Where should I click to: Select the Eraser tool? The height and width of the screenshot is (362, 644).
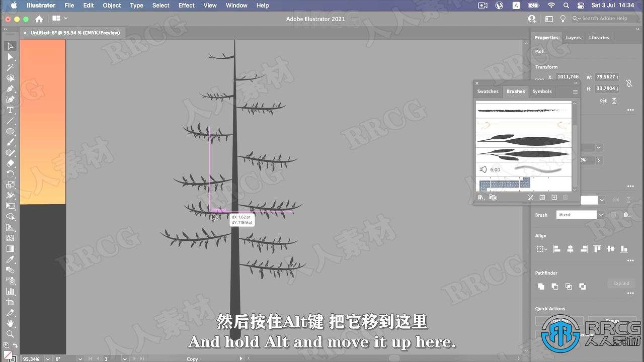[10, 163]
